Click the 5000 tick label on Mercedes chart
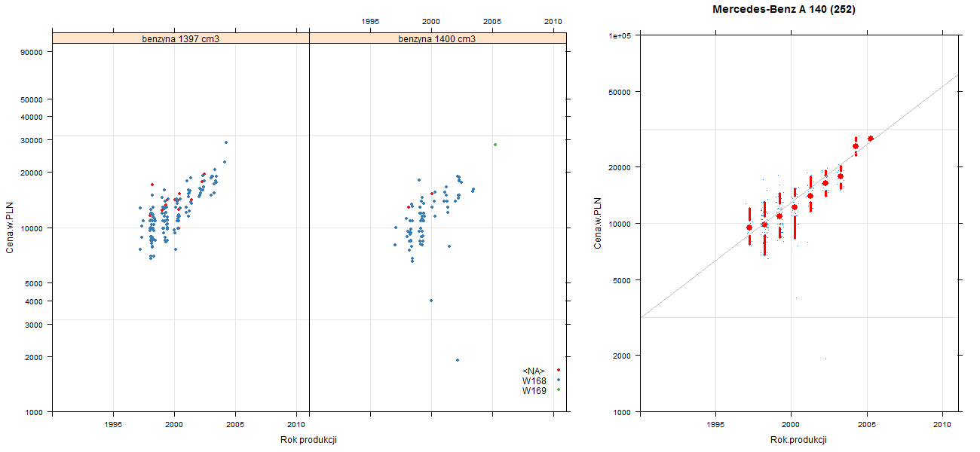 pos(622,280)
